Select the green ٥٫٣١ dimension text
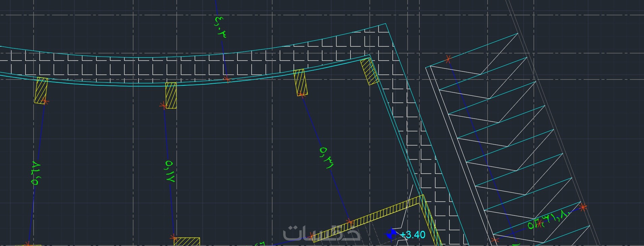Viewport: 644px width, 246px height. 327,158
